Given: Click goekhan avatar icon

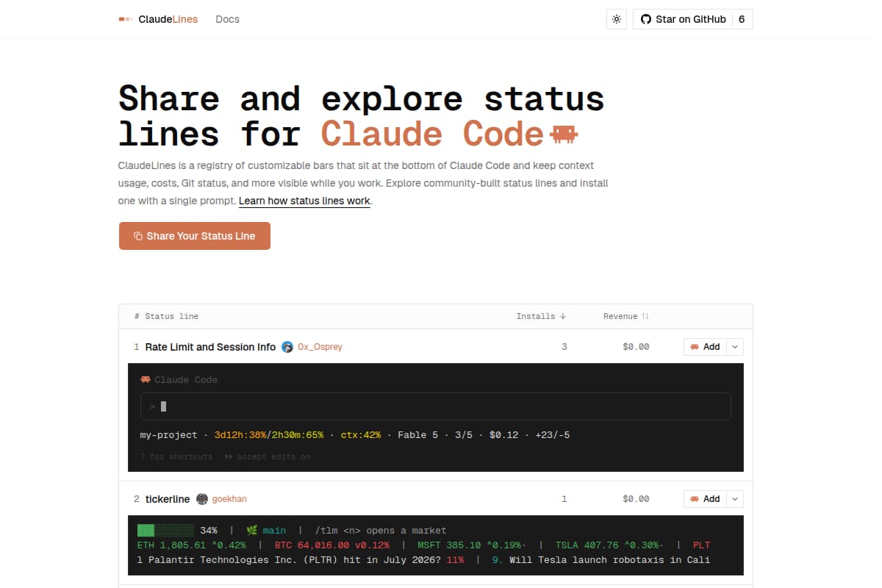Looking at the screenshot, I should pos(202,499).
